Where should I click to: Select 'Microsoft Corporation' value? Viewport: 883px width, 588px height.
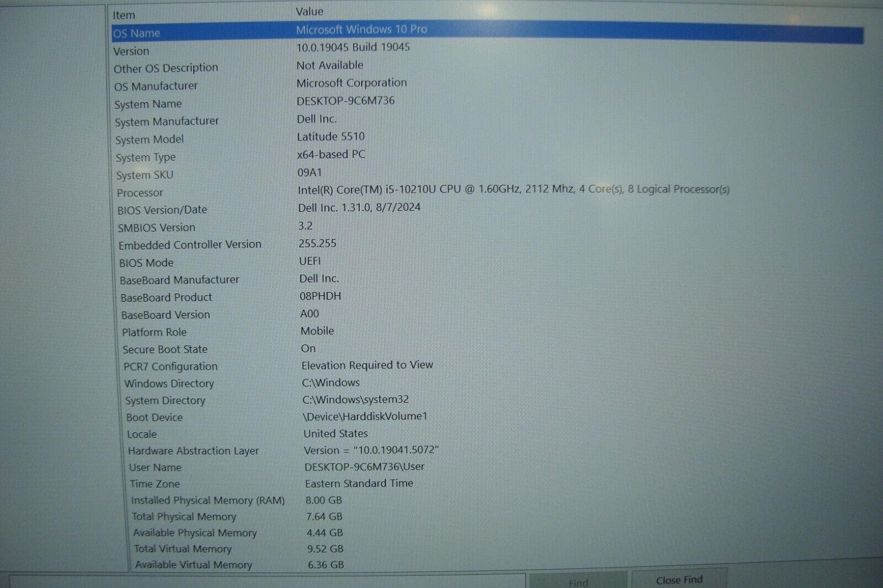pyautogui.click(x=352, y=83)
